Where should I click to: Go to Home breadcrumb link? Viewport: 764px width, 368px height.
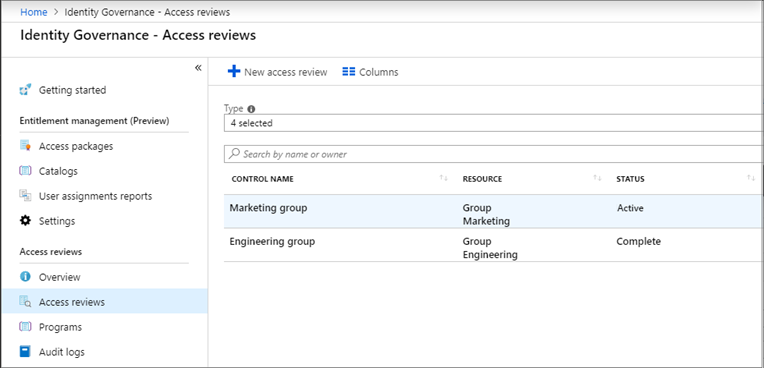click(x=34, y=12)
